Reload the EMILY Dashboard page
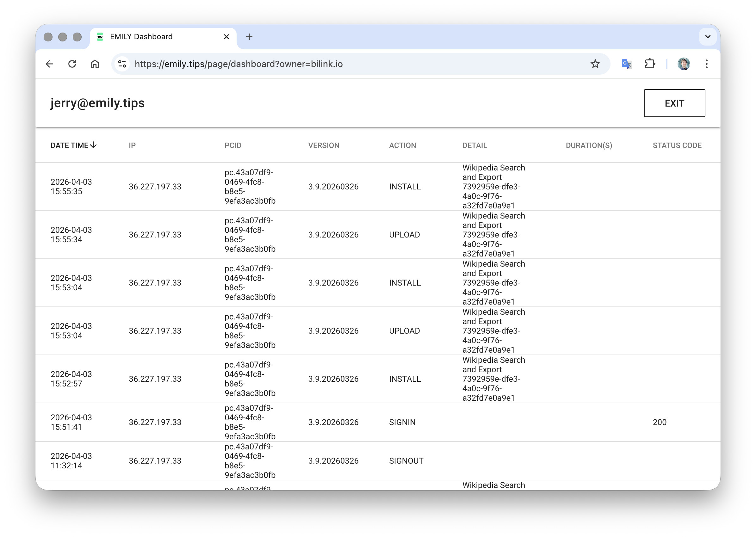 72,64
